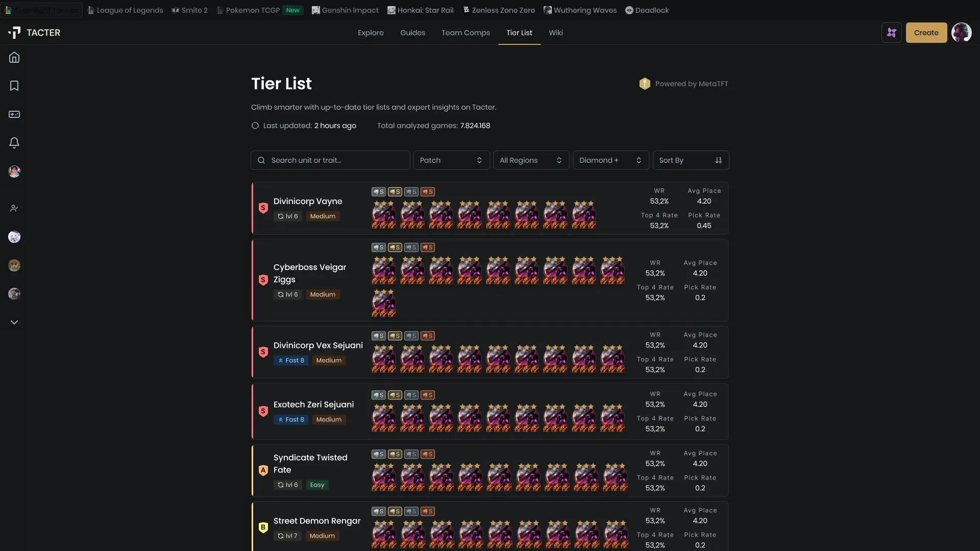
Task: Open notifications via the bell icon
Action: pyautogui.click(x=14, y=143)
